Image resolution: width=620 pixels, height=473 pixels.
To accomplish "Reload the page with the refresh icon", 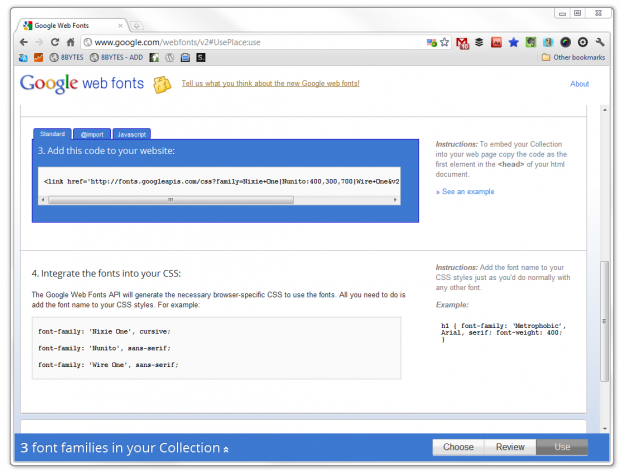I will (55, 42).
